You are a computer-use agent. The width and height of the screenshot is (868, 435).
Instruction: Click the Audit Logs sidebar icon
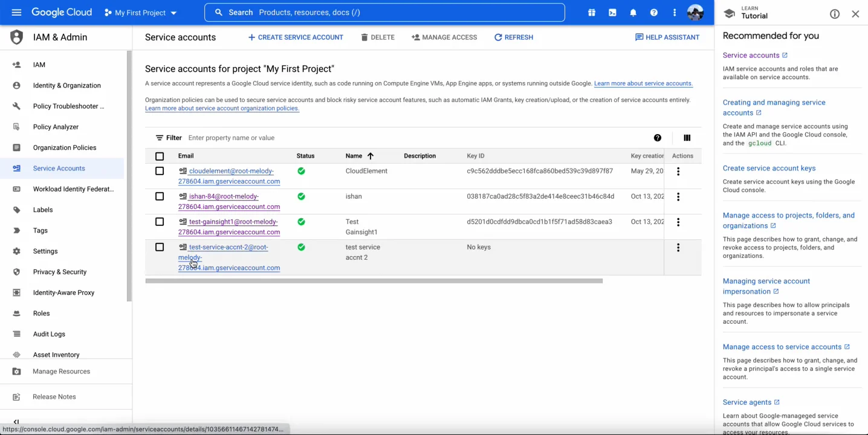coord(16,334)
